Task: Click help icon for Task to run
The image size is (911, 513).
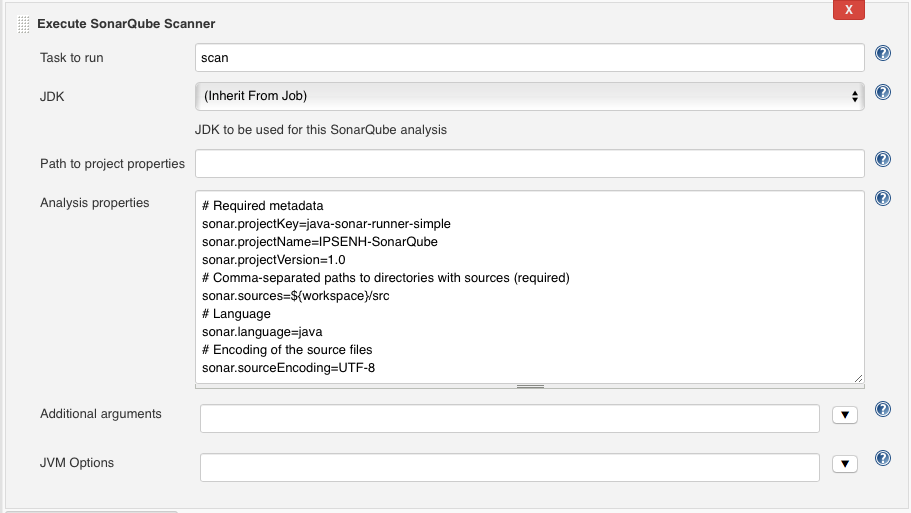Action: coord(883,54)
